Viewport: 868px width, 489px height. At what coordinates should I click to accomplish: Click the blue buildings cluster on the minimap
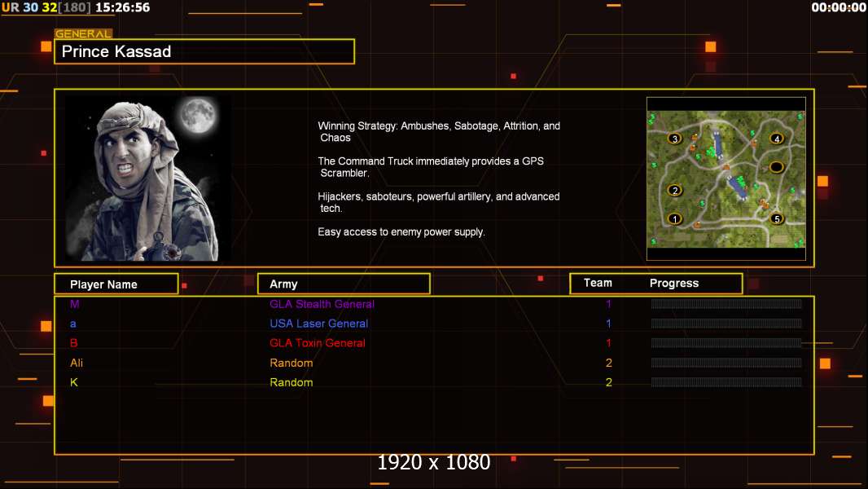[738, 187]
